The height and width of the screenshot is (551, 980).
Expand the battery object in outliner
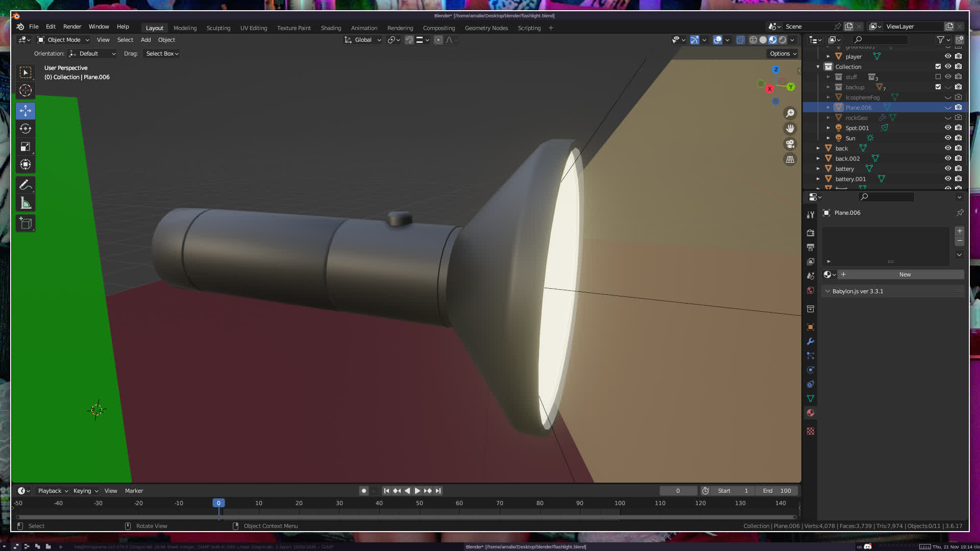pos(818,168)
